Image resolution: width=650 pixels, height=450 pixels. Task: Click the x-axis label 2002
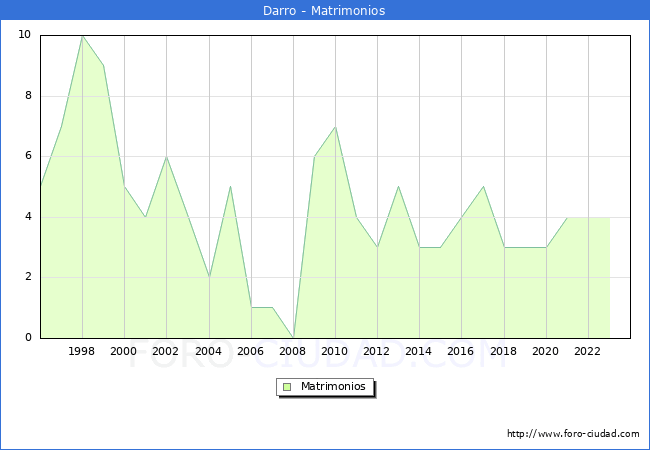(165, 351)
